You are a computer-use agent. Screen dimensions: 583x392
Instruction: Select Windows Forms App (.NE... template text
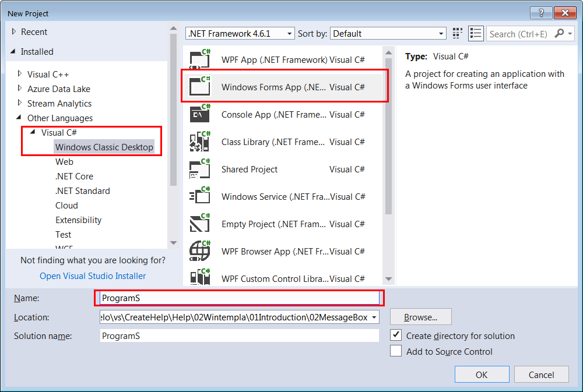point(273,87)
